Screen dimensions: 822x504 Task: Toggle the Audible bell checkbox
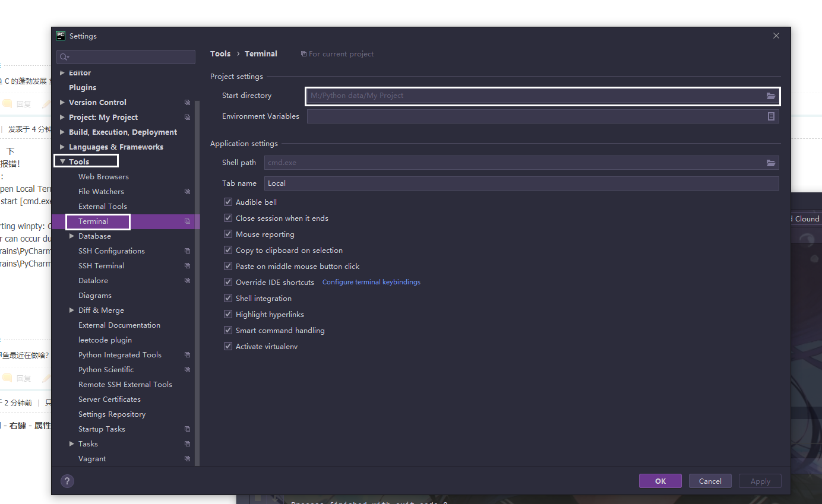[228, 202]
